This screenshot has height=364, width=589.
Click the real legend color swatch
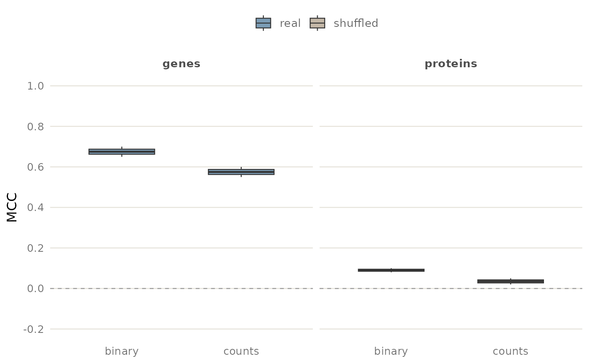click(263, 23)
